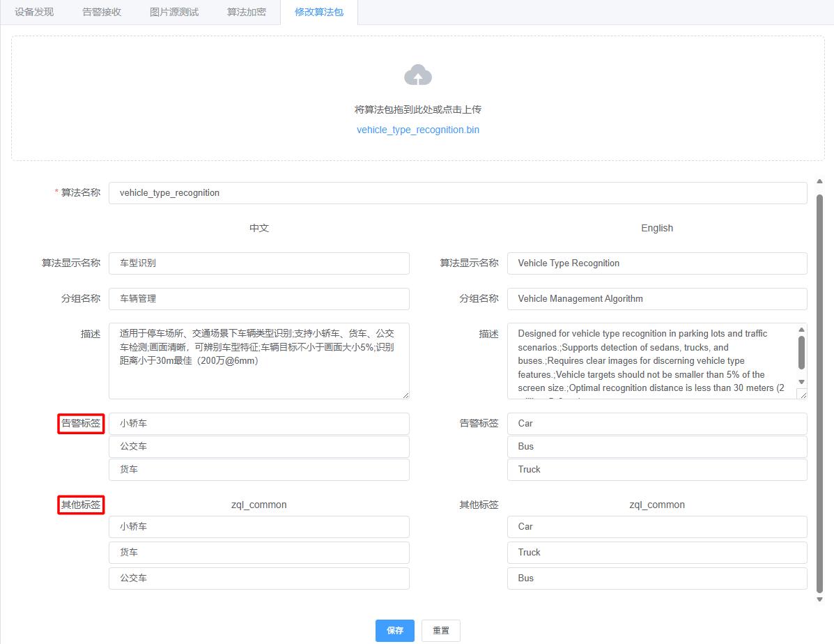Click the Chinese display name field 车型识别

(x=258, y=263)
